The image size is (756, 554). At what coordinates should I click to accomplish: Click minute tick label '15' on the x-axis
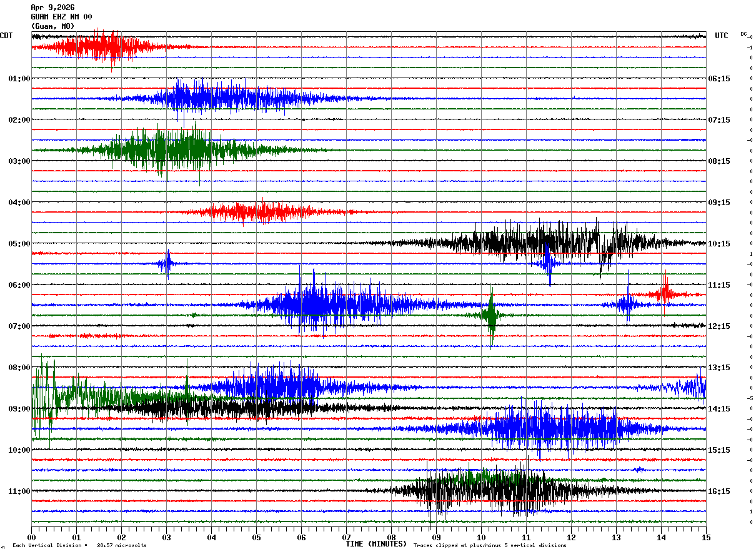coord(706,537)
